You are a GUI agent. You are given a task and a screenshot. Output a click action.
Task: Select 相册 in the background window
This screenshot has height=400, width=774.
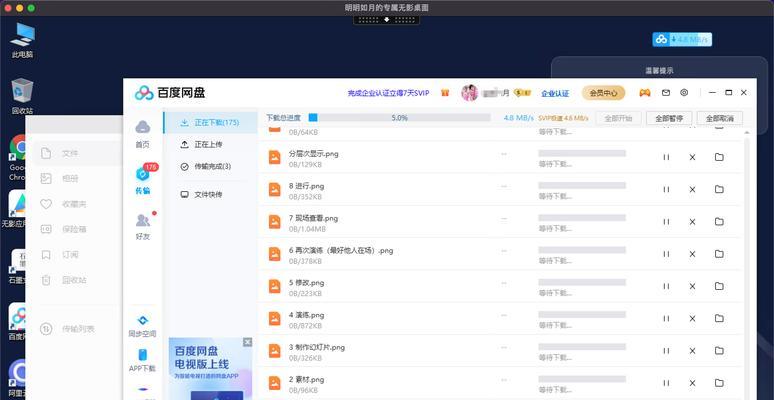click(x=70, y=179)
